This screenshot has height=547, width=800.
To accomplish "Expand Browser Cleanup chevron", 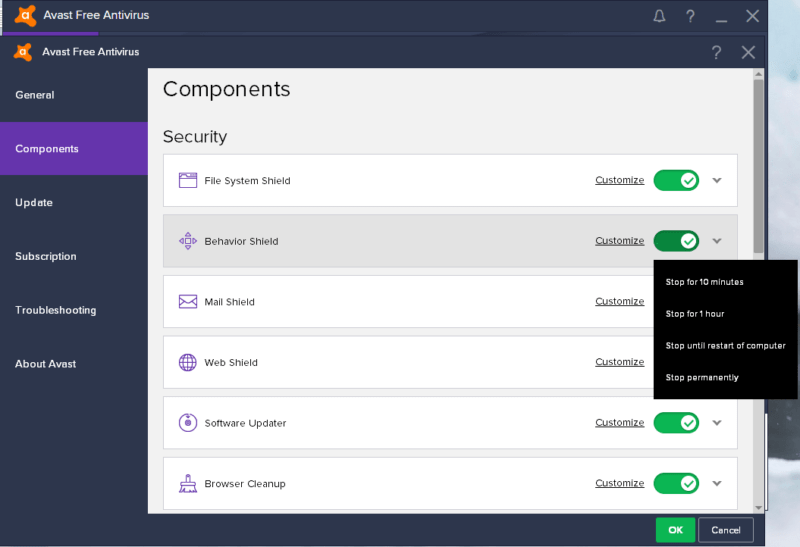I will click(717, 483).
